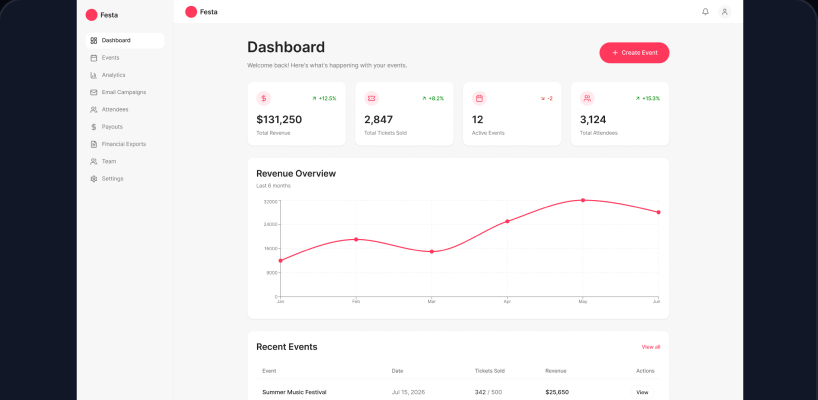The height and width of the screenshot is (400, 818).
Task: Click the Summer Music Festival event name
Action: click(x=294, y=392)
